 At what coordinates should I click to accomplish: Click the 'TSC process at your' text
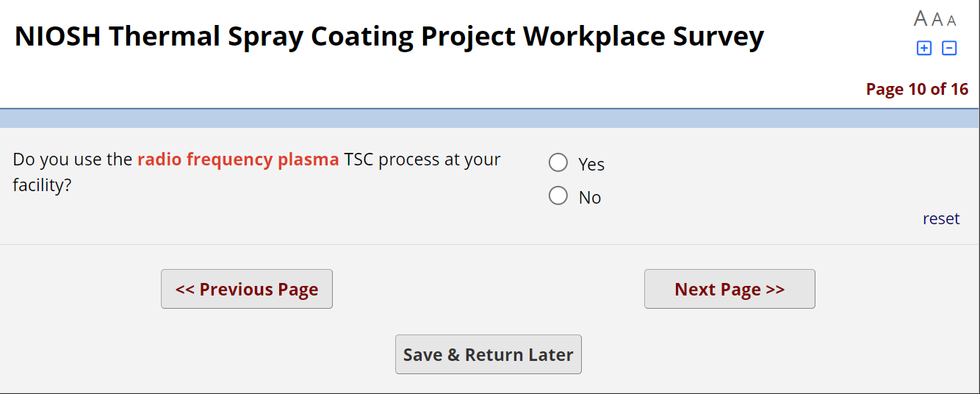tap(422, 160)
